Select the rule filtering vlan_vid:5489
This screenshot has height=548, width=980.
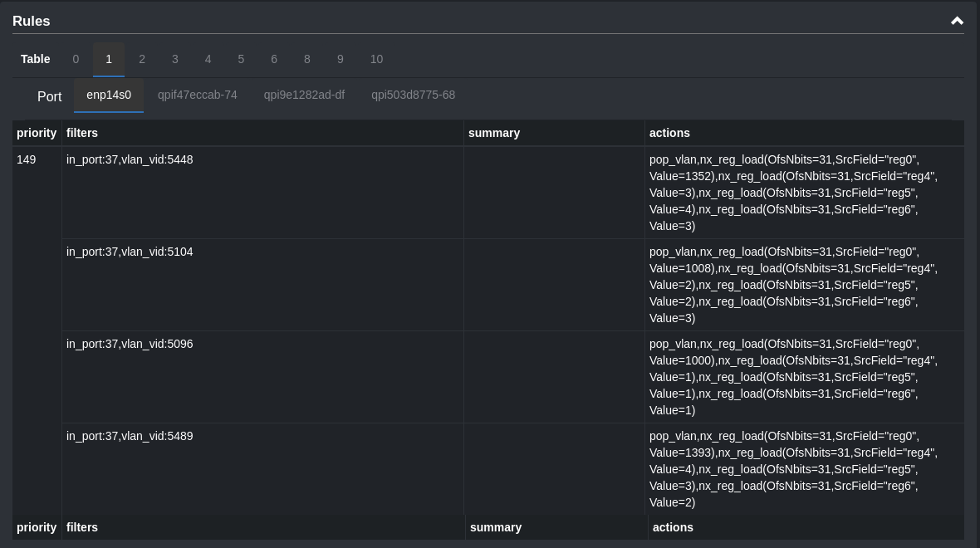pyautogui.click(x=130, y=436)
